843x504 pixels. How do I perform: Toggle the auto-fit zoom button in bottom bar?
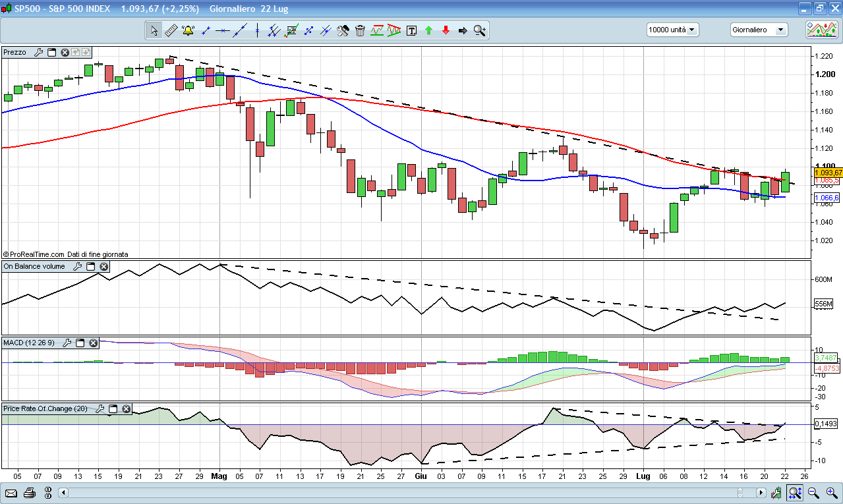click(x=796, y=493)
